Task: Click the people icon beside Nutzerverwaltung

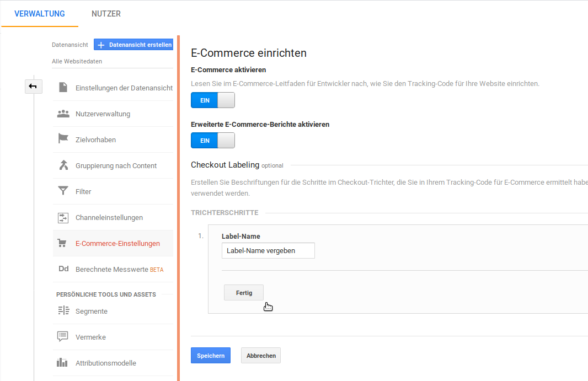Action: pyautogui.click(x=63, y=114)
